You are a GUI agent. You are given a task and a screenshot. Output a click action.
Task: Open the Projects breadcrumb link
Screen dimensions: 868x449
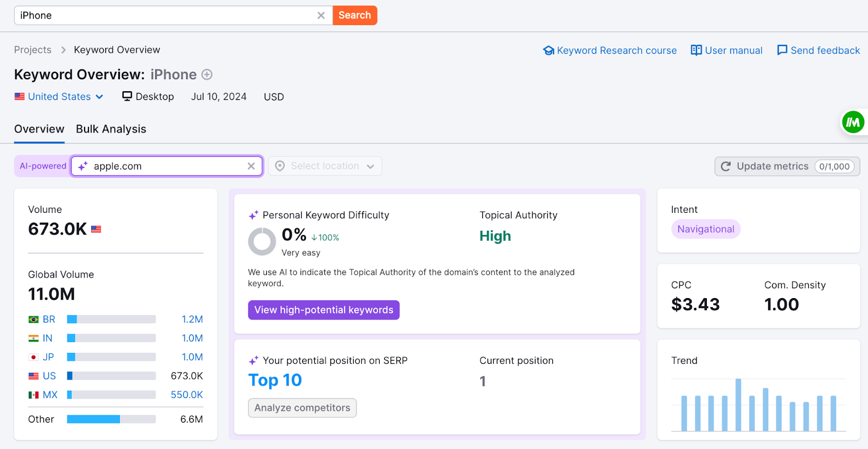(x=33, y=50)
